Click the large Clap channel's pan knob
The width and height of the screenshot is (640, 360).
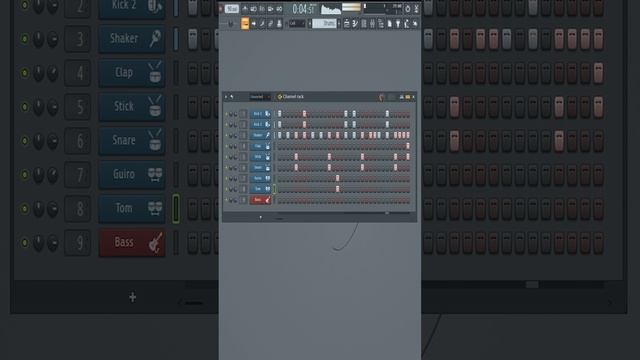coord(38,73)
